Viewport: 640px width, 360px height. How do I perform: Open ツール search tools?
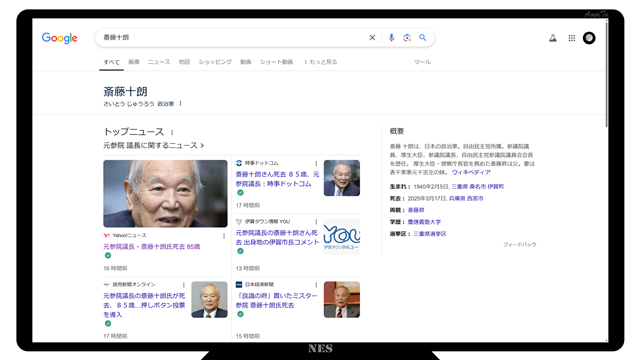pos(422,62)
